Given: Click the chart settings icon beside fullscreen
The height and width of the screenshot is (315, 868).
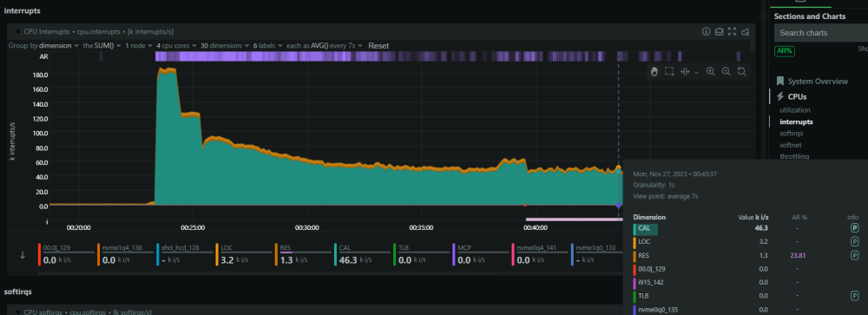Looking at the screenshot, I should click(746, 31).
